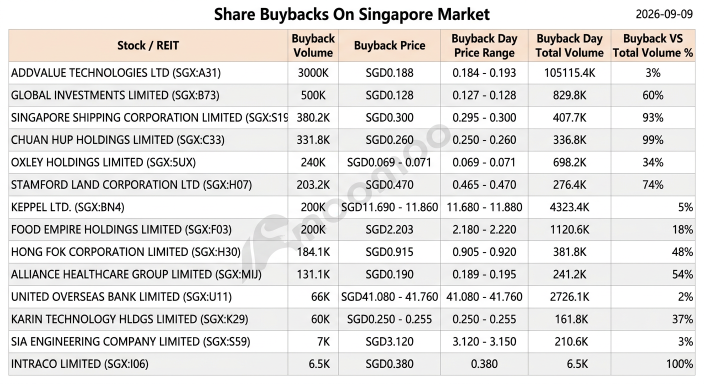This screenshot has height=384, width=704.
Task: Click the date 2026-09-09
Action: 664,14
